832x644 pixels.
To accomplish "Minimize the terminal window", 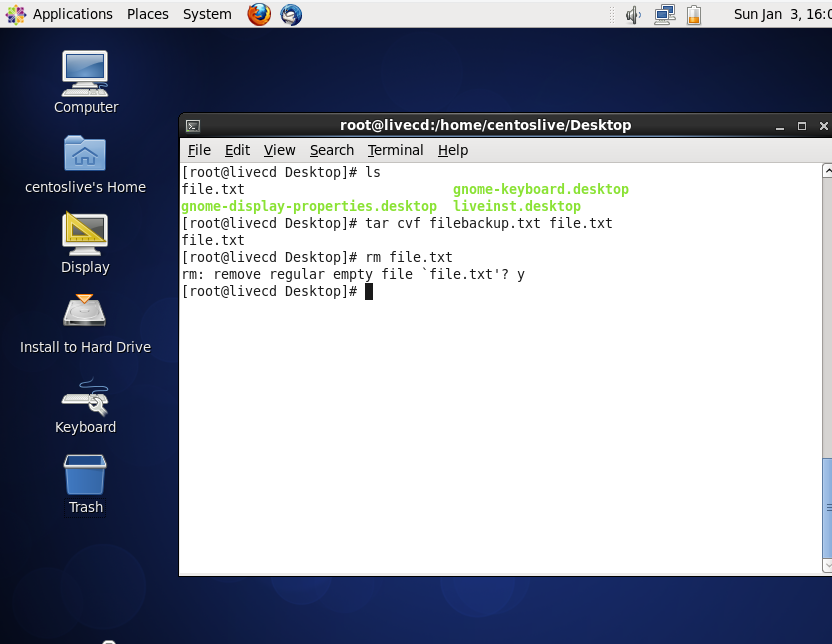I will coord(779,126).
